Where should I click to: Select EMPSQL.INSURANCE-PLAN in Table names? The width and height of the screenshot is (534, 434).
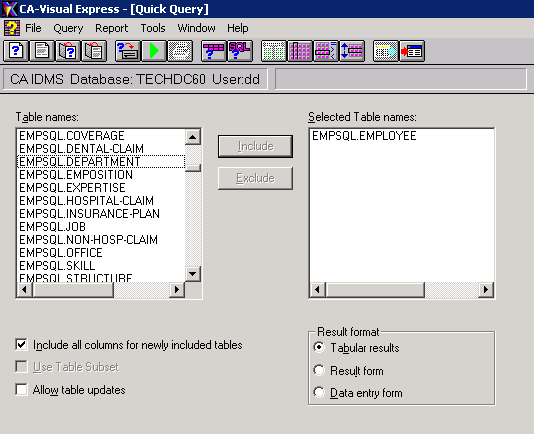[x=101, y=214]
